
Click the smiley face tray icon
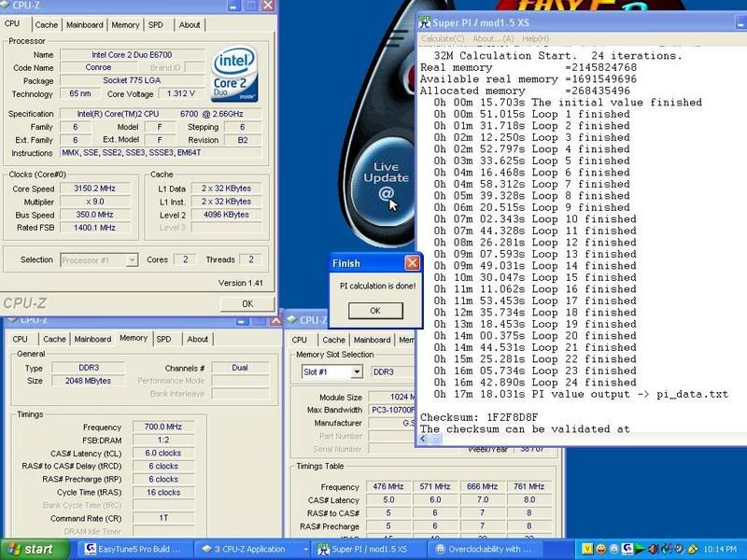click(601, 549)
